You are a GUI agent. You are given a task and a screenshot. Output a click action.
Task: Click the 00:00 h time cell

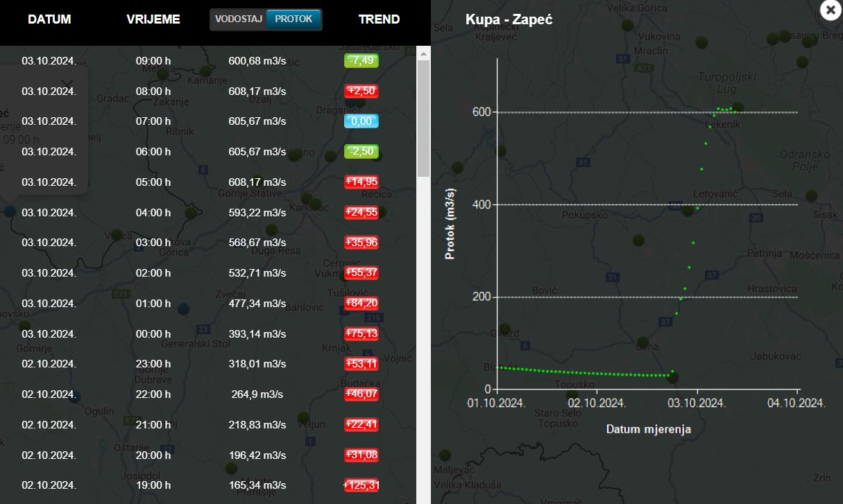[153, 333]
